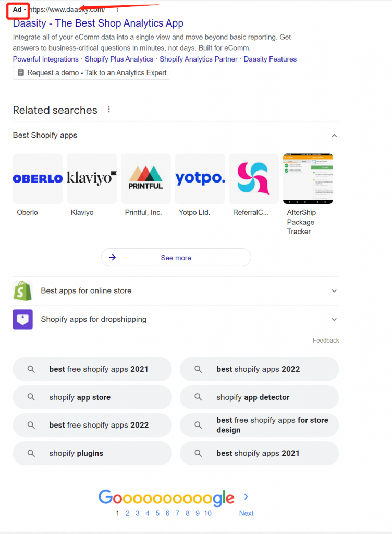Screen dimensions: 392x534
Task: Select the Klaviyo logo tile
Action: tap(92, 179)
